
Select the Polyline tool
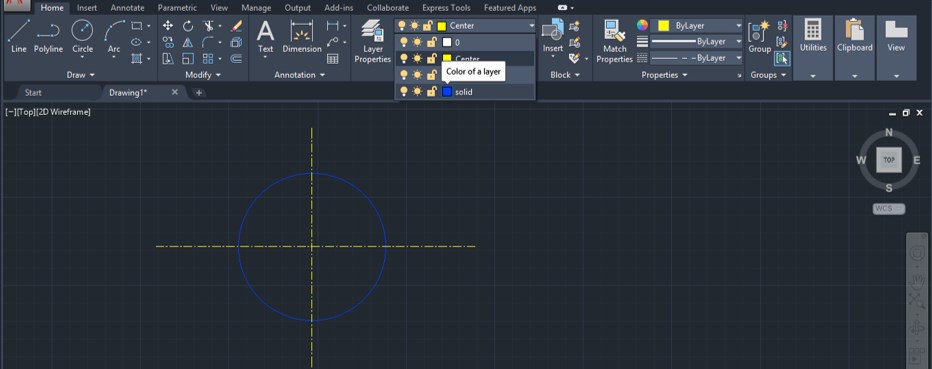click(48, 36)
